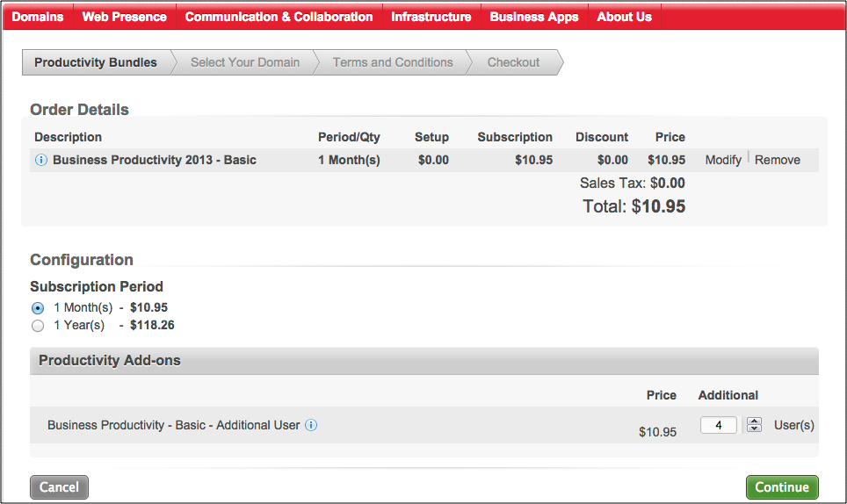Open the About Us menu
The image size is (847, 504).
tap(624, 17)
